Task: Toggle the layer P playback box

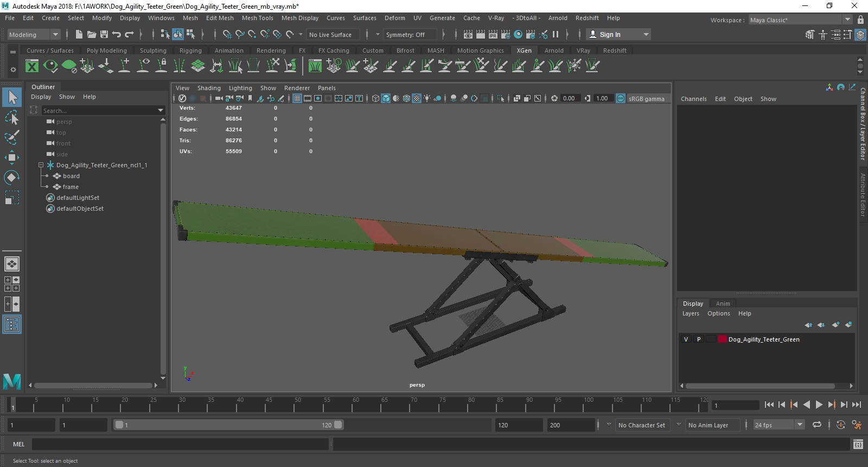Action: tap(699, 339)
